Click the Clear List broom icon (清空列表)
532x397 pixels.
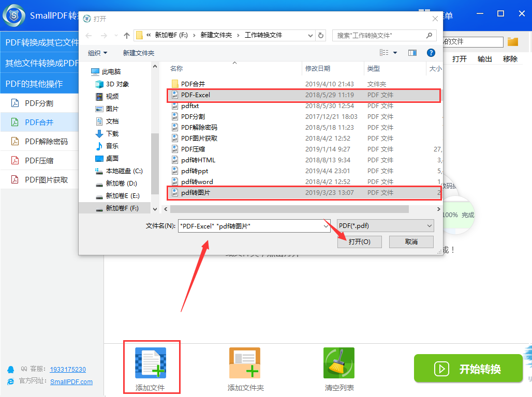coord(338,363)
